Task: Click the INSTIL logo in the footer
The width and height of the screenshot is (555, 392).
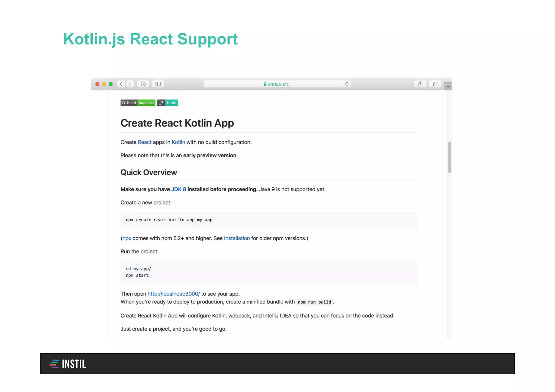Action: click(67, 364)
